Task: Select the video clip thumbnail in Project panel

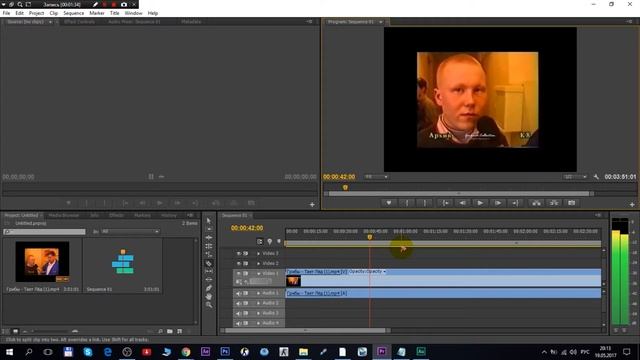Action: [42, 262]
